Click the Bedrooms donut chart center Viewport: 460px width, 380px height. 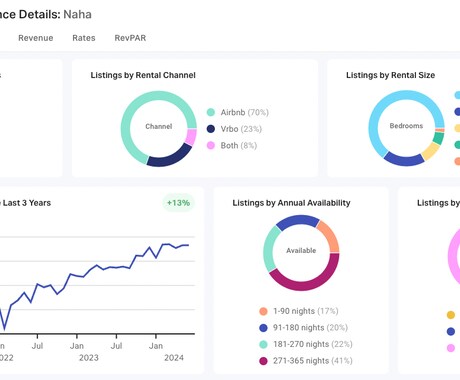pos(406,126)
